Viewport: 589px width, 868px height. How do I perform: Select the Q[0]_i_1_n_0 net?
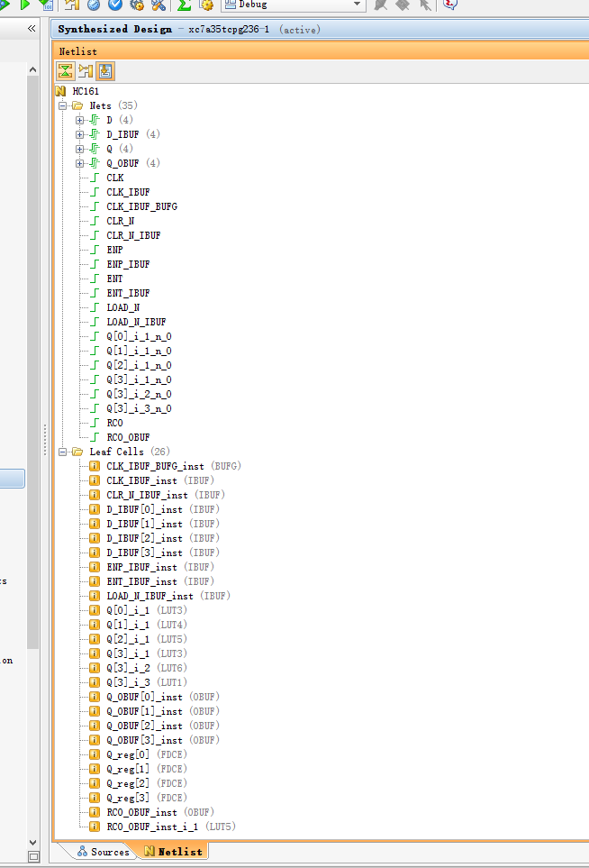139,336
